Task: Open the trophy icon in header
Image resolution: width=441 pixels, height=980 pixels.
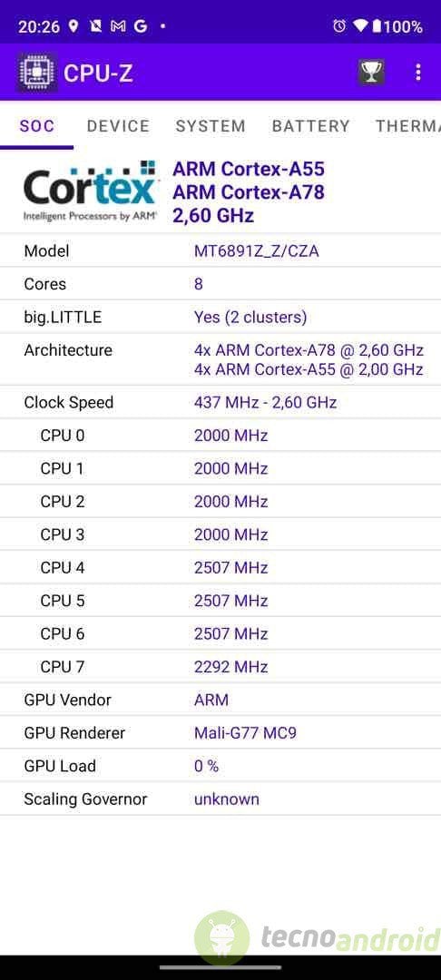Action: coord(371,73)
